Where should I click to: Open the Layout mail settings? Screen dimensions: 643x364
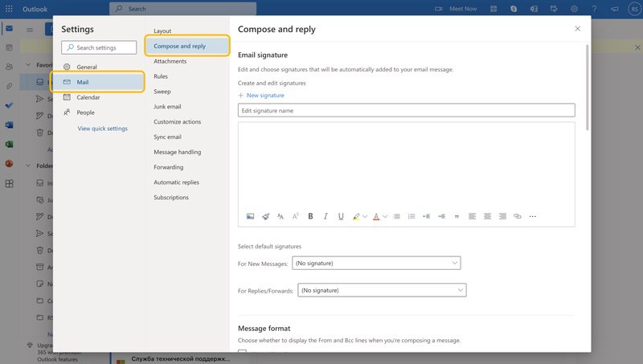tap(162, 31)
